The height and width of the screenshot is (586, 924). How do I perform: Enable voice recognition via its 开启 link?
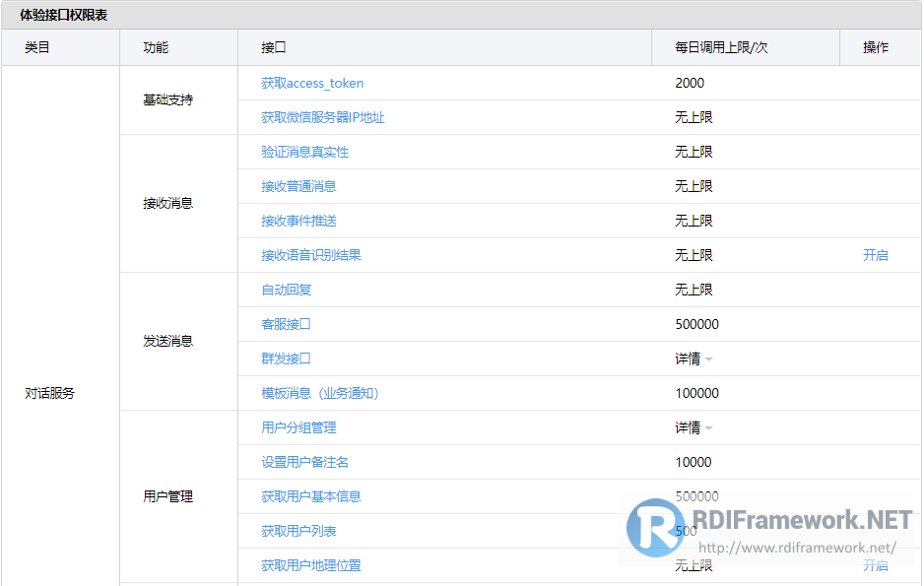(875, 256)
